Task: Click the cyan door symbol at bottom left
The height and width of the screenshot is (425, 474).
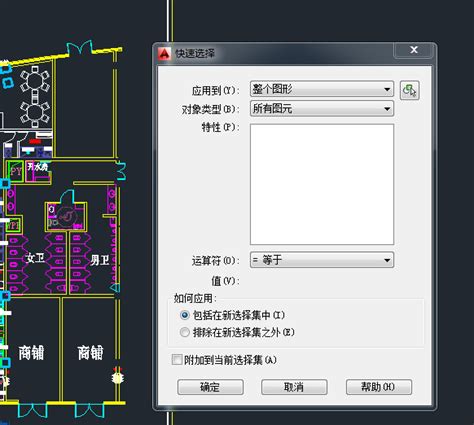Action: click(32, 410)
